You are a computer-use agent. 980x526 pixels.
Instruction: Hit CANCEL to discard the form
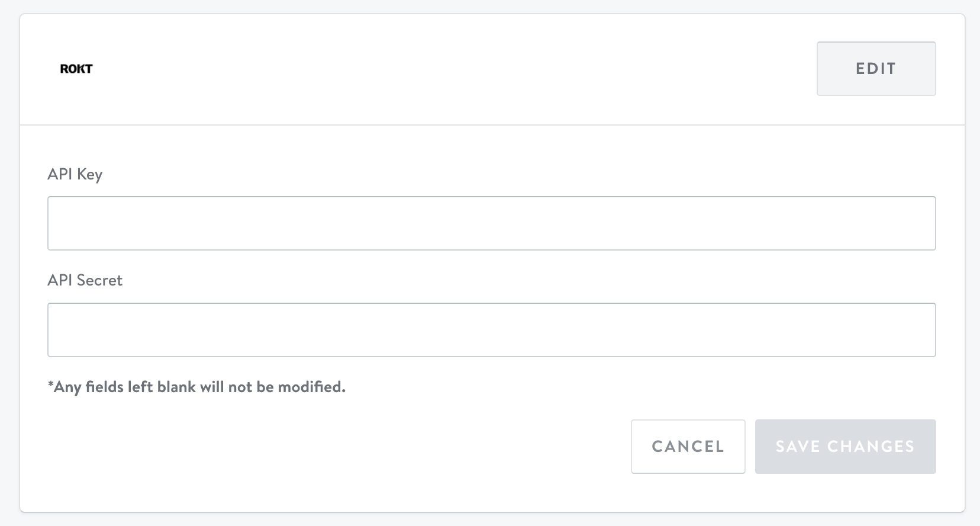click(688, 447)
